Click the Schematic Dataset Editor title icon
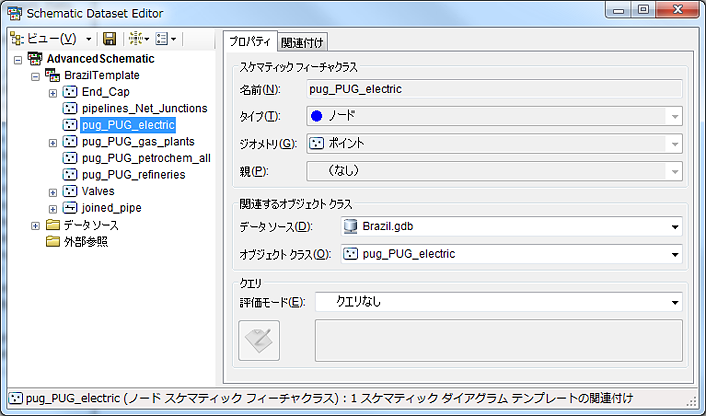 14,14
